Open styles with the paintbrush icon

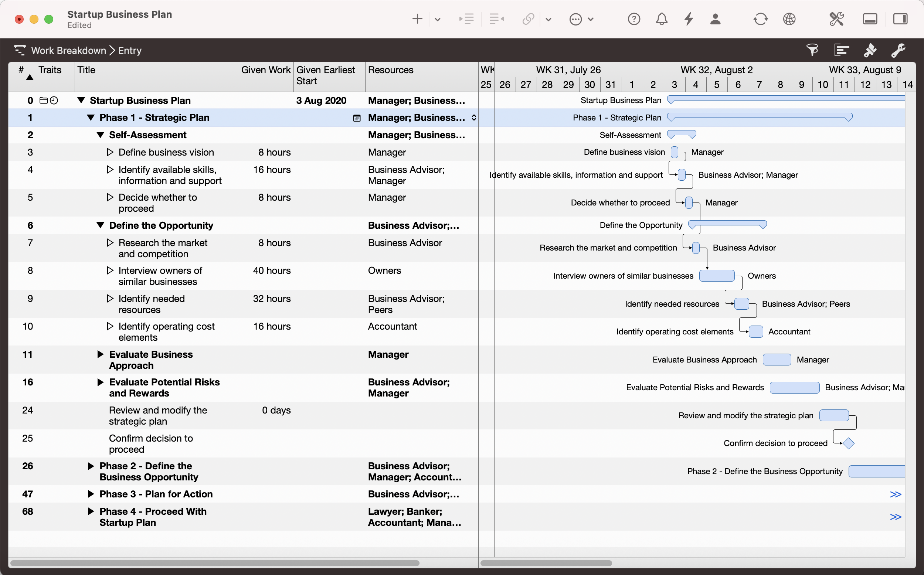point(870,50)
